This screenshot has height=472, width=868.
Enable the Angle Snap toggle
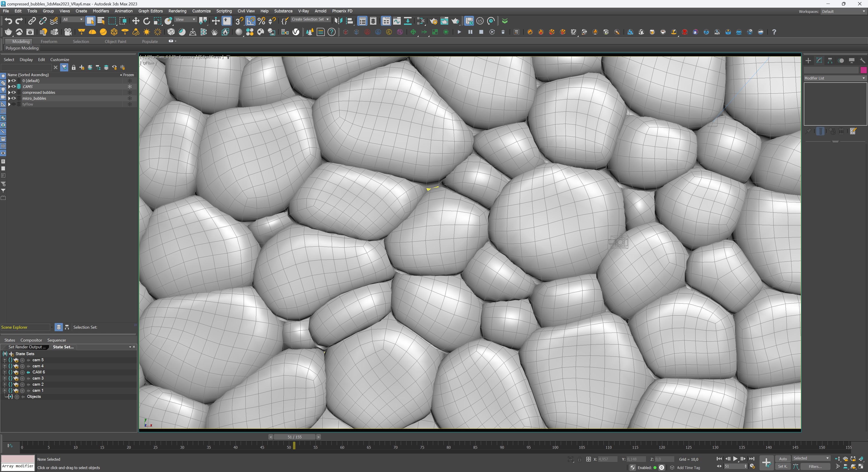click(x=250, y=21)
